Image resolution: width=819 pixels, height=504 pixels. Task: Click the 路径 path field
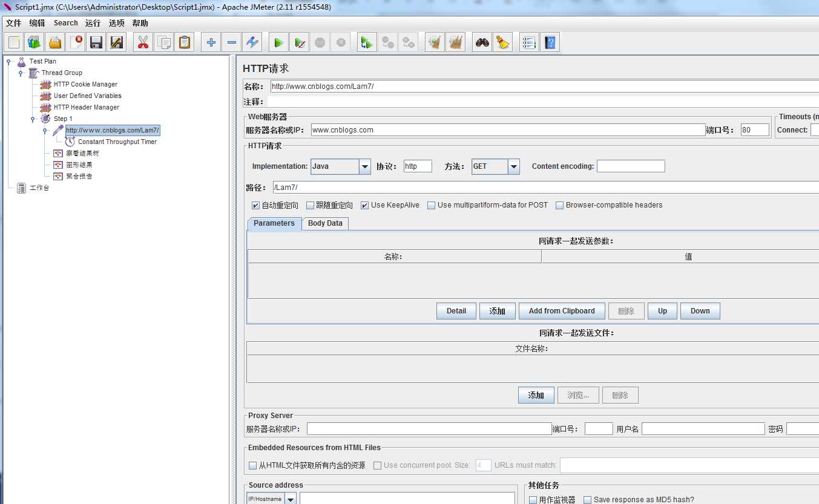pos(545,188)
